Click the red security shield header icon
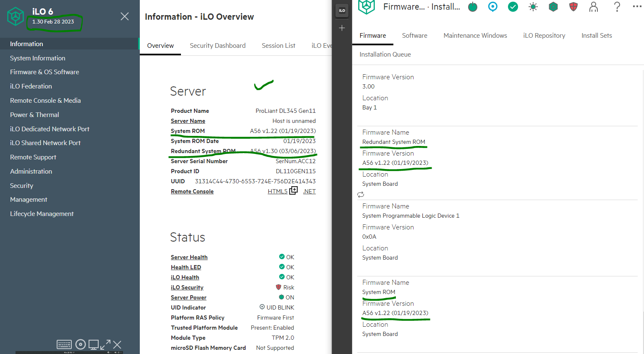Screen dimensions: 644x354 point(573,7)
